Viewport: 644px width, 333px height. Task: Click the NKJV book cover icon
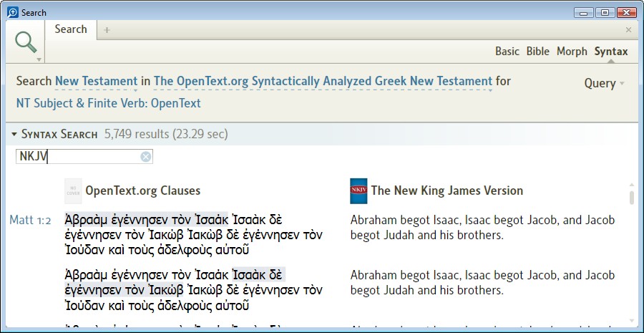(358, 190)
